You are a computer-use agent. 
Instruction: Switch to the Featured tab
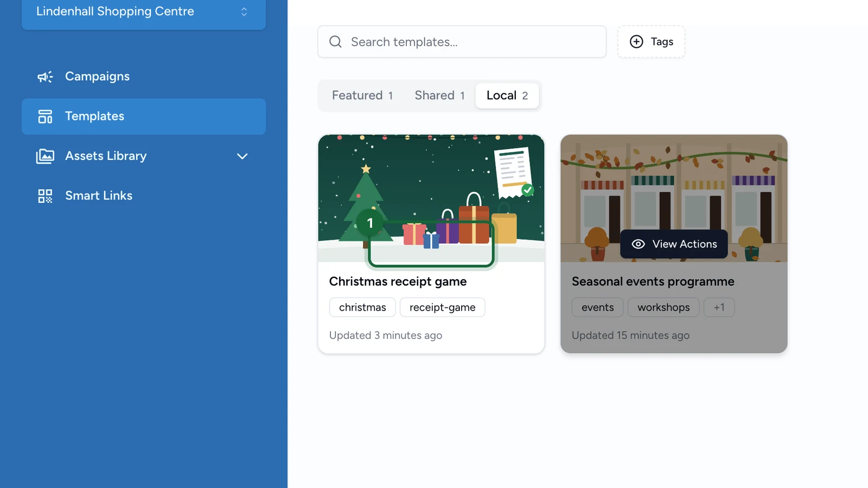point(362,95)
